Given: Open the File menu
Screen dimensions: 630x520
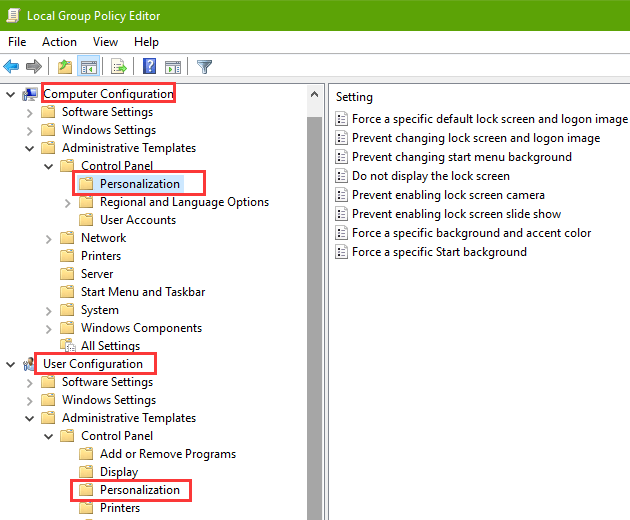Looking at the screenshot, I should [x=17, y=42].
